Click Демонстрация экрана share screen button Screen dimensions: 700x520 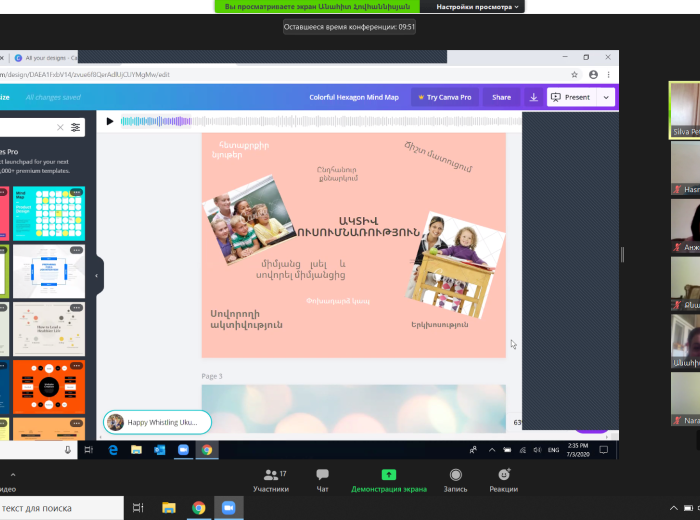click(389, 481)
